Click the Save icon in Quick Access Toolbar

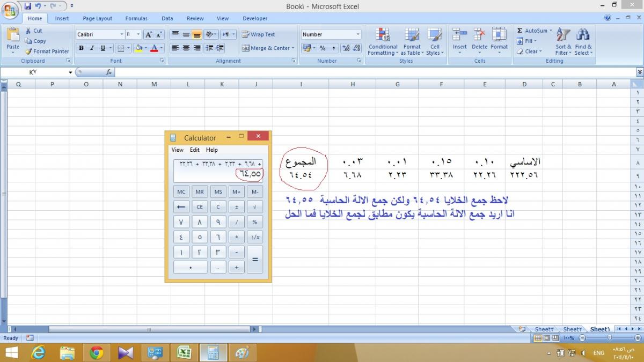tap(28, 6)
